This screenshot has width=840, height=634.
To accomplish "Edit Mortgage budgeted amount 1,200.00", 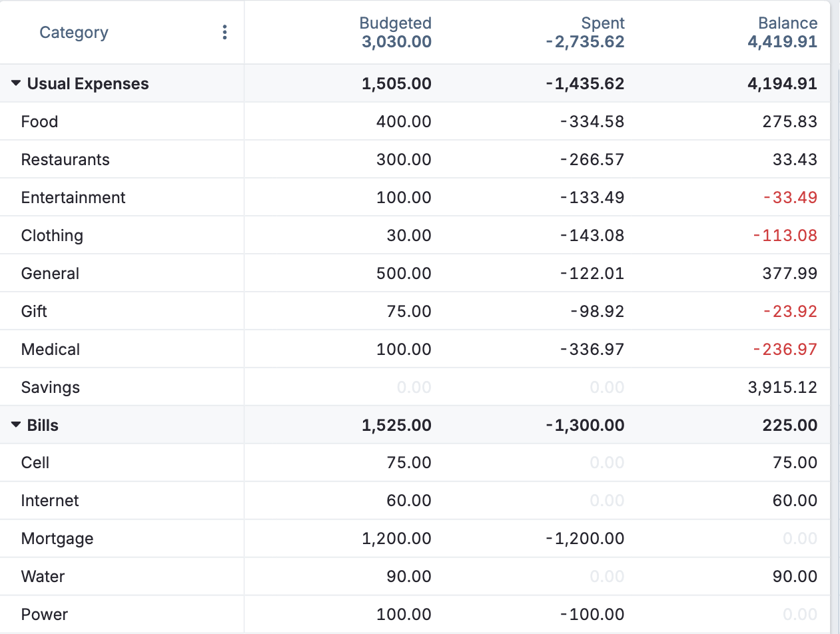I will [396, 539].
